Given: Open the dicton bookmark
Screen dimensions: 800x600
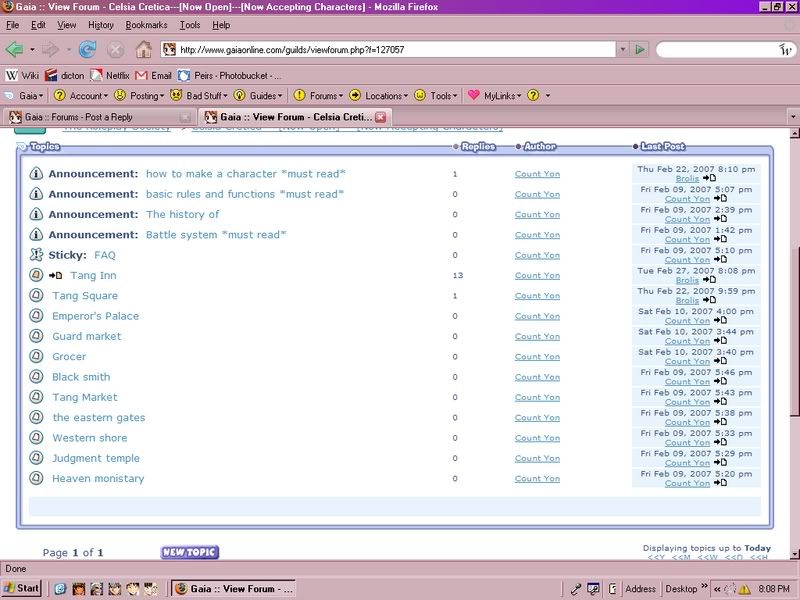Looking at the screenshot, I should point(64,76).
